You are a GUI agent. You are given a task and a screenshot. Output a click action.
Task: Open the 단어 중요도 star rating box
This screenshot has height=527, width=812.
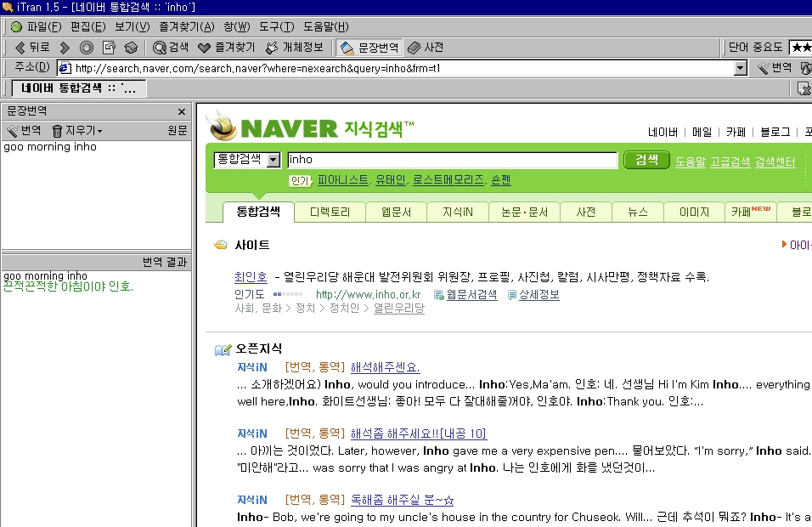pos(800,48)
